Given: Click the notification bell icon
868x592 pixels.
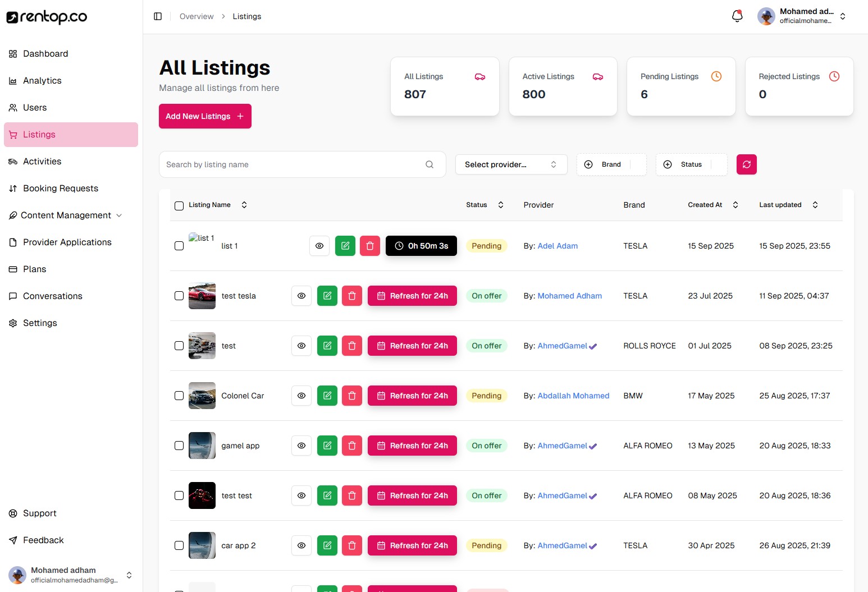Looking at the screenshot, I should pyautogui.click(x=737, y=16).
